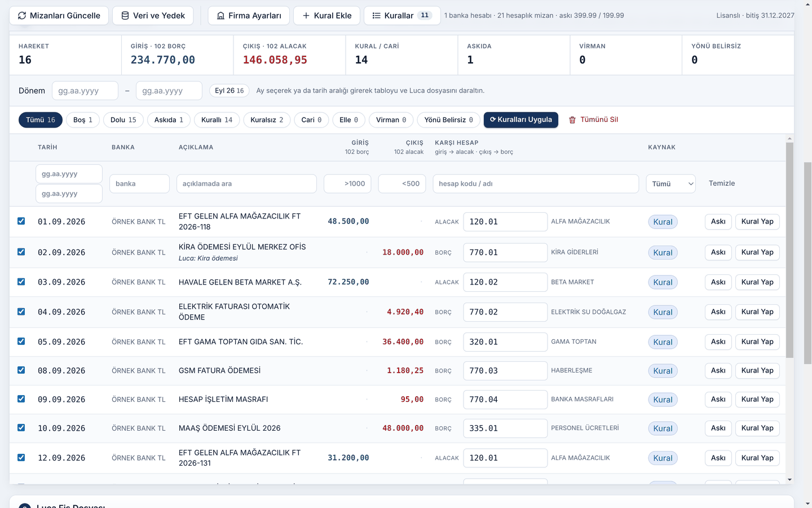Click the Dolu 15 filter tab
This screenshot has width=812, height=508.
[123, 120]
